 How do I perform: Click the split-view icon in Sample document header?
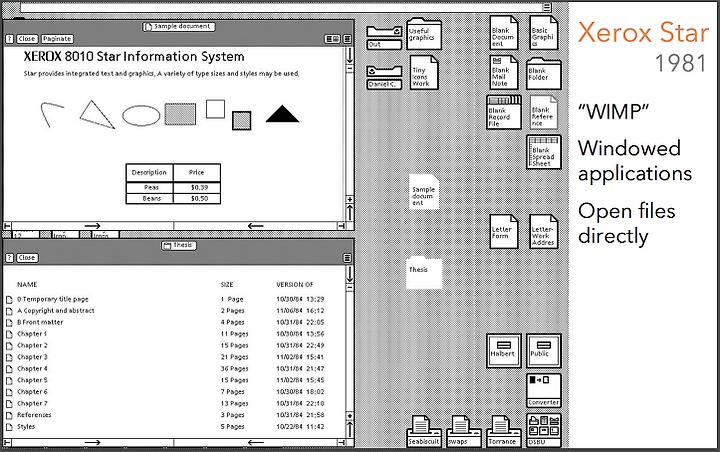coord(332,39)
